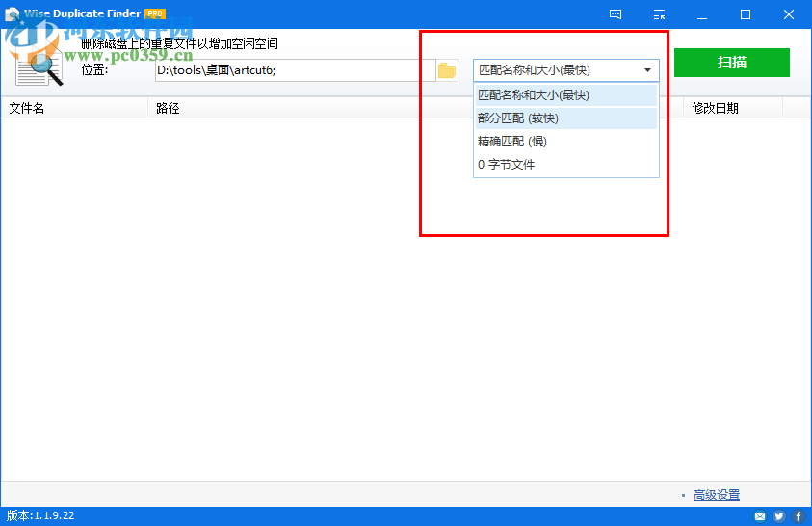Maximize the Wise Duplicate Finder window
Screen dimensions: 812x526
point(746,14)
